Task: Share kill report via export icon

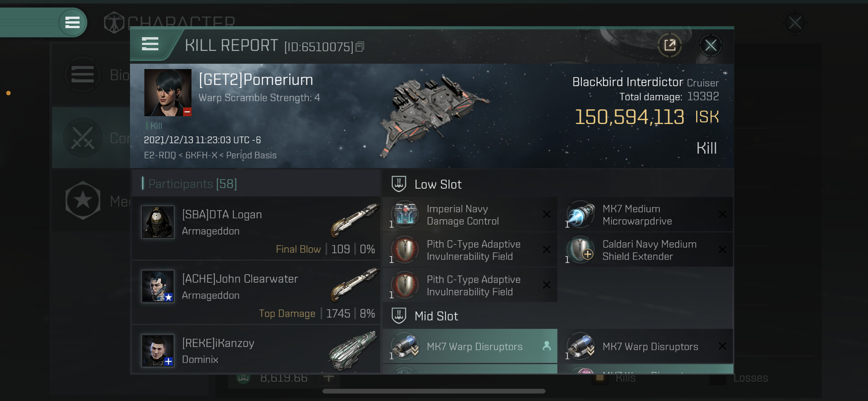Action: (x=670, y=45)
